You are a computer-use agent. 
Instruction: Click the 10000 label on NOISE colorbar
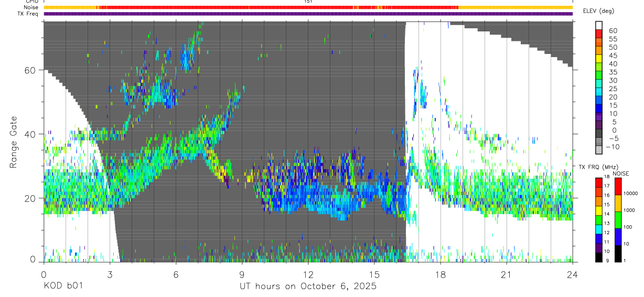tap(630, 193)
